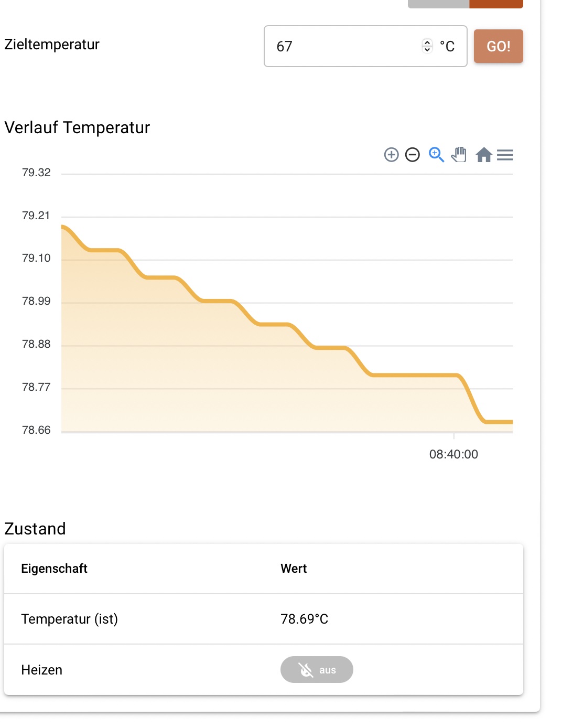Click the 79.32 y-axis label
Screen dimensions: 562x728
(x=36, y=173)
